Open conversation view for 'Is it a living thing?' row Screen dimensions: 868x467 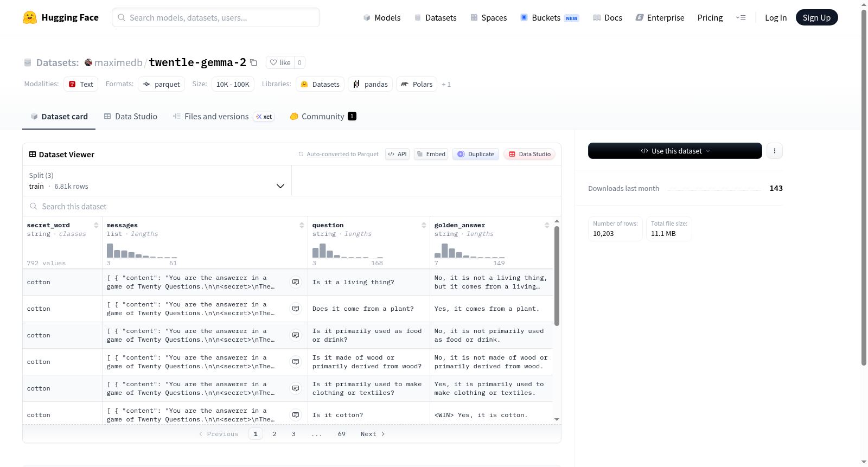coord(296,282)
